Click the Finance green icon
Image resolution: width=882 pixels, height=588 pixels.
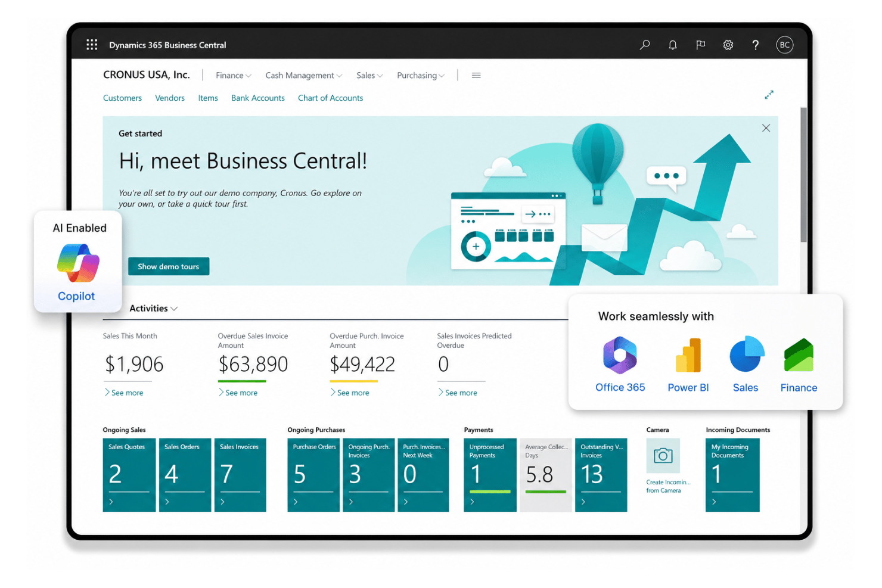799,356
